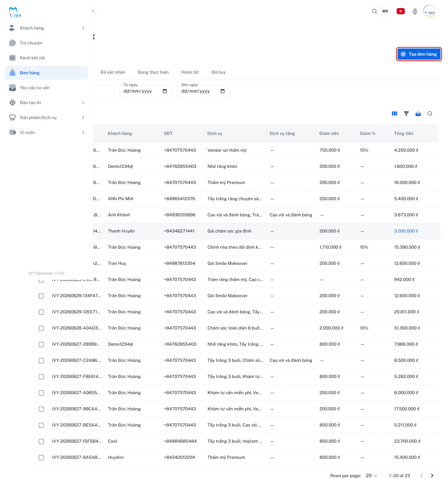
Task: Open the Trò chuyện chat item
Action: tap(47, 43)
